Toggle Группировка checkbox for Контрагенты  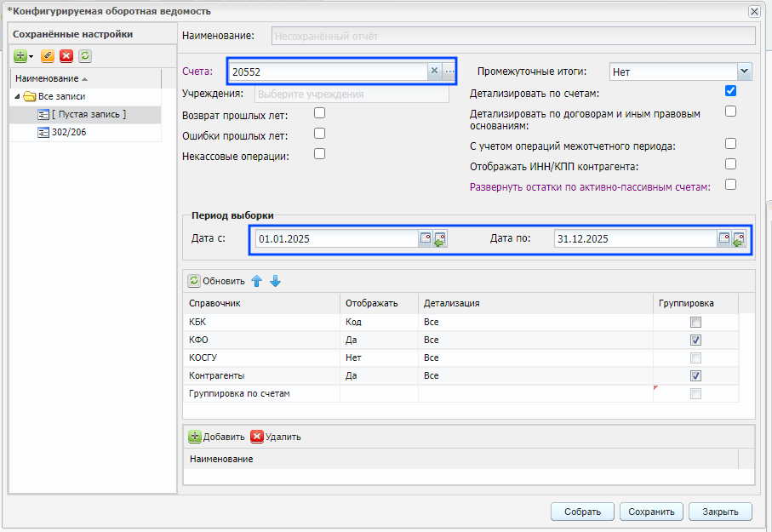(x=695, y=376)
